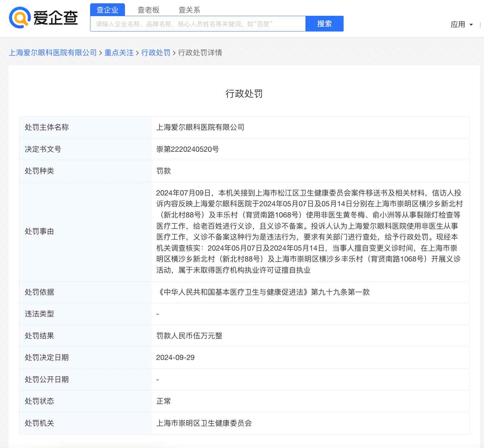Click the 行政处罚 page heading

(x=244, y=94)
